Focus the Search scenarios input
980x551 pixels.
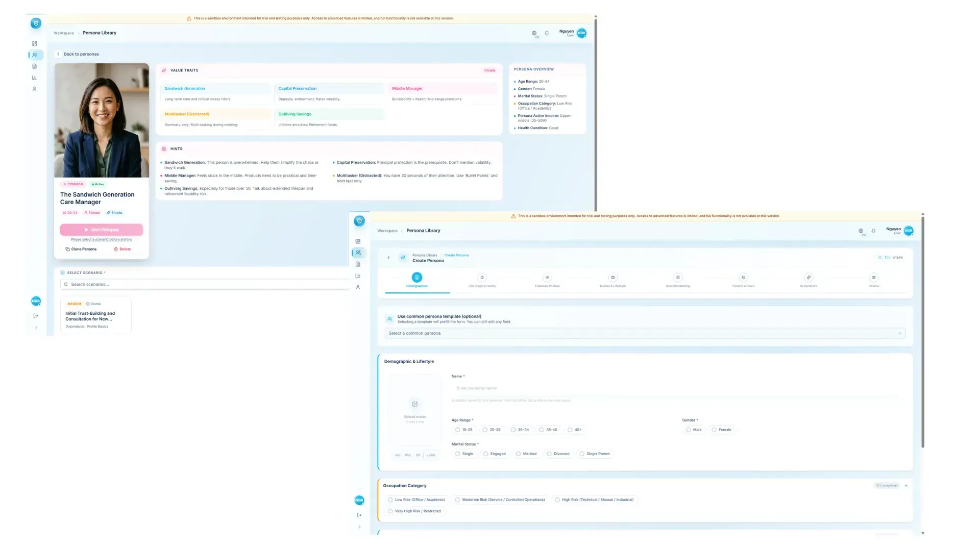pos(204,285)
